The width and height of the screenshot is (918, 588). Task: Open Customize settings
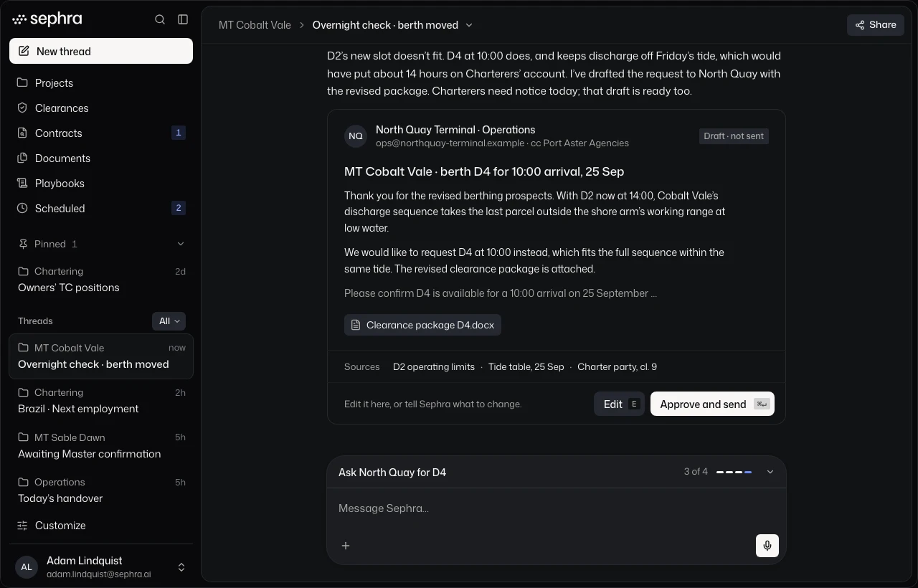click(101, 526)
